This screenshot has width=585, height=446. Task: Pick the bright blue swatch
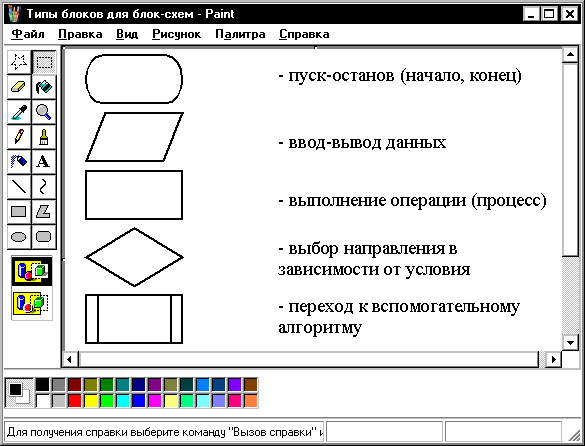[139, 401]
